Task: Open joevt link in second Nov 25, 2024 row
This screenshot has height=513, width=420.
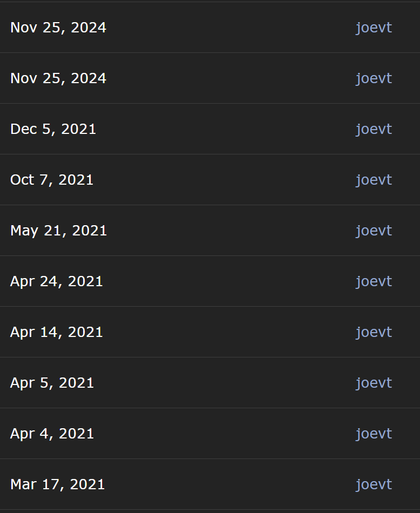Action: coord(374,78)
